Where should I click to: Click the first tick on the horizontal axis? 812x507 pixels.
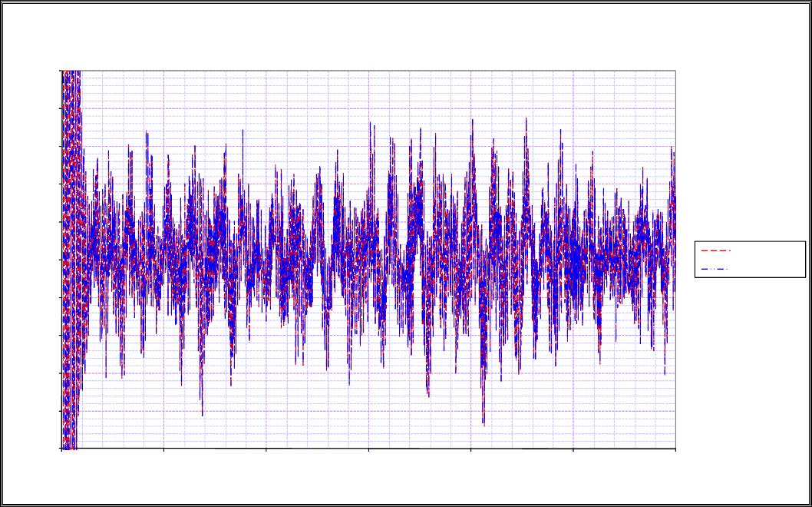point(61,450)
